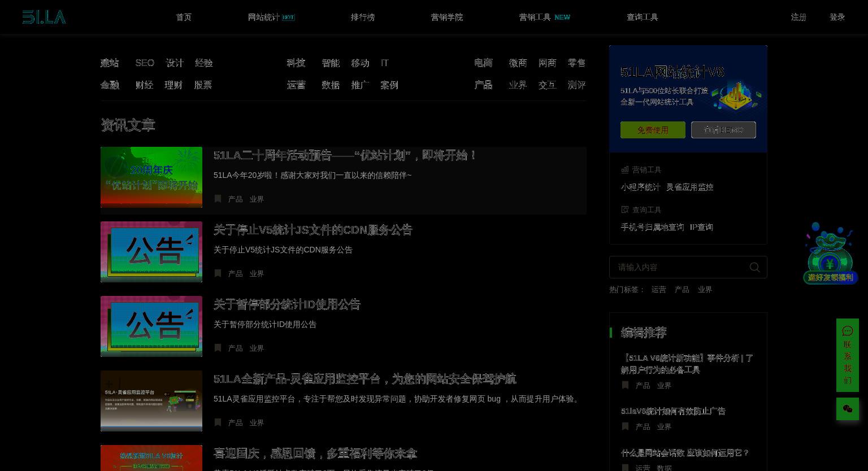Select the 科技 category
Image resolution: width=868 pixels, height=471 pixels.
(296, 63)
